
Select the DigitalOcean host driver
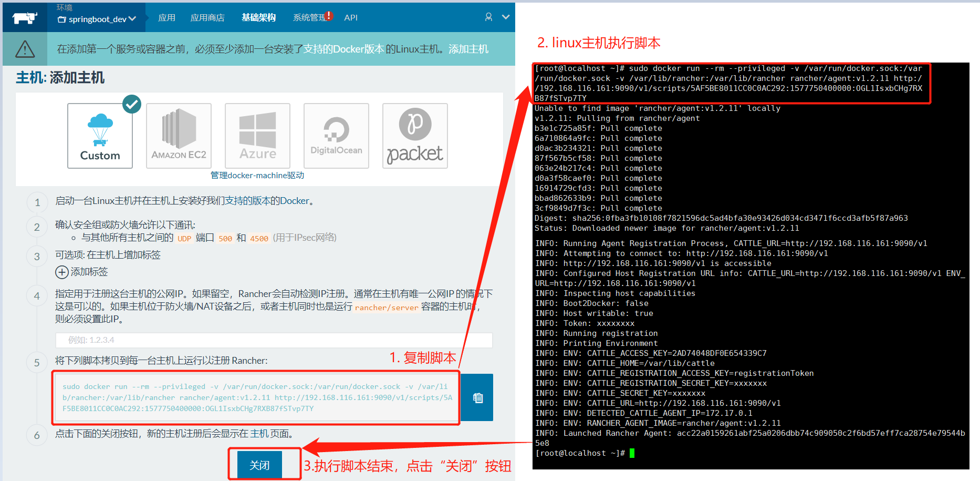point(337,136)
